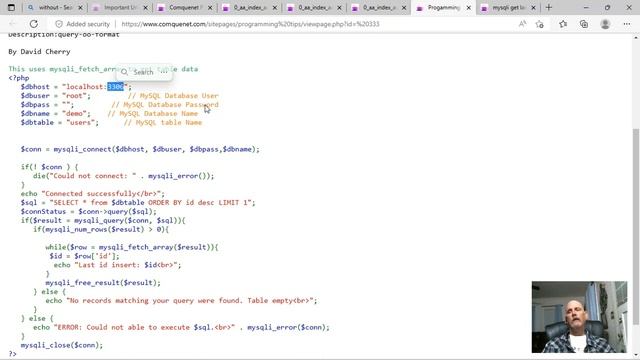The image size is (640, 360).
Task: Close the 'mysqli get la...' tab
Action: tap(533, 8)
